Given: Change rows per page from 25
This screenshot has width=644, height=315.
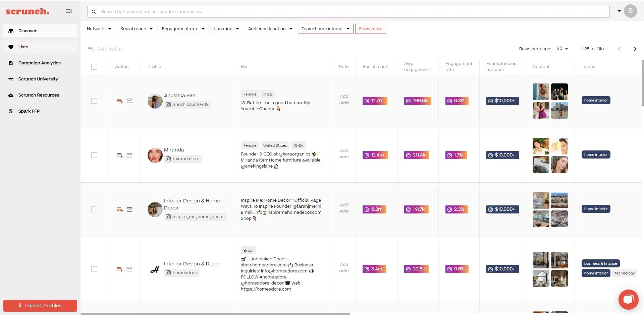Looking at the screenshot, I should point(562,49).
